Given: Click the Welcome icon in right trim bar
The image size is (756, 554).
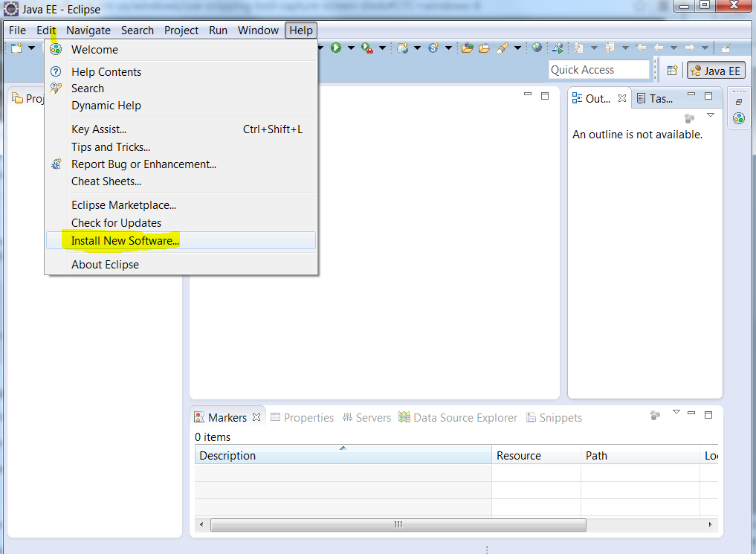Looking at the screenshot, I should [x=738, y=118].
